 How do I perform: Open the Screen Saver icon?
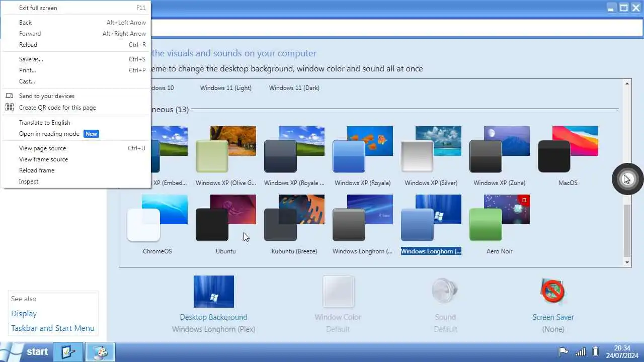(x=553, y=292)
